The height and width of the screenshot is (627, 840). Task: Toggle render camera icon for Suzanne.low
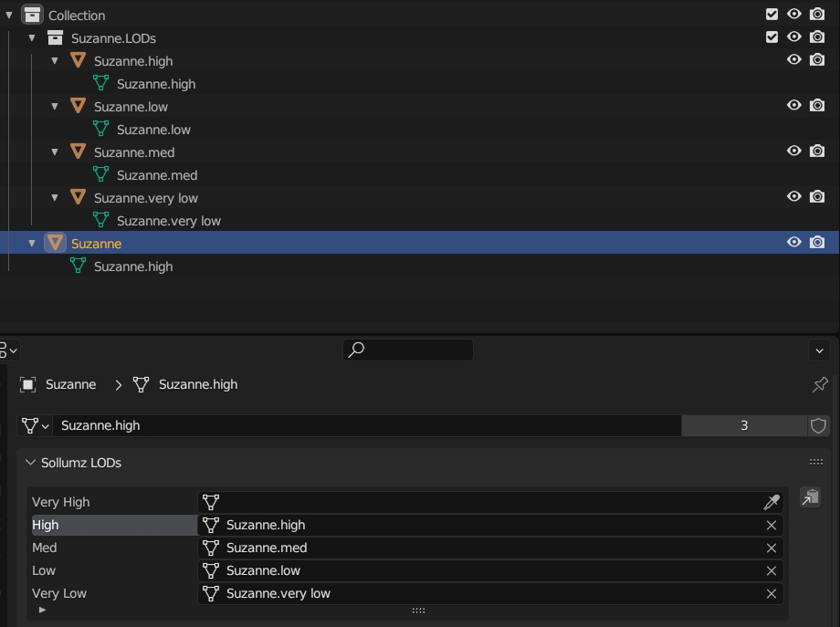(x=817, y=106)
